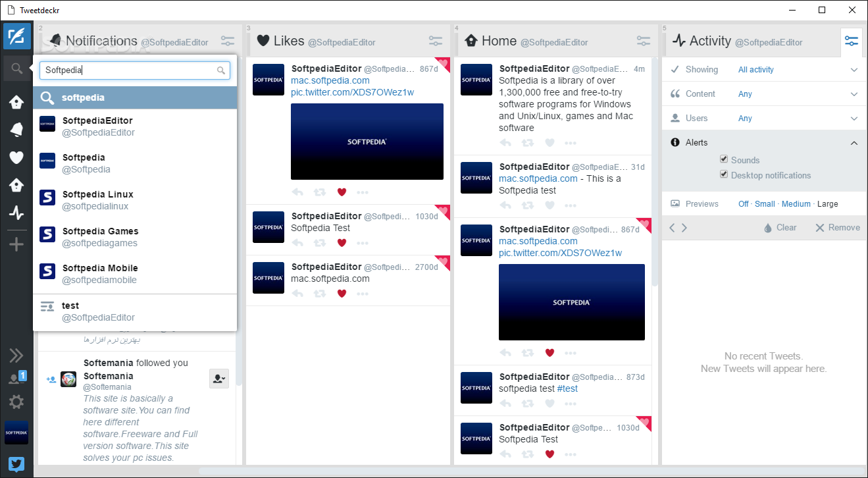Open follow menu button for Softemania
The image size is (868, 478).
point(219,379)
